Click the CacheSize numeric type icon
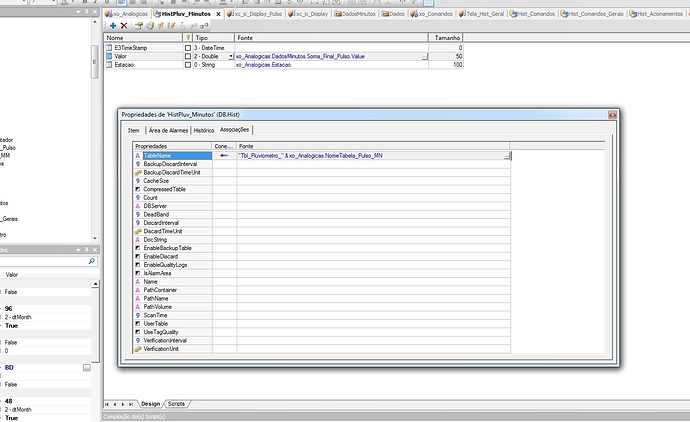Image resolution: width=690 pixels, height=422 pixels. pos(137,181)
